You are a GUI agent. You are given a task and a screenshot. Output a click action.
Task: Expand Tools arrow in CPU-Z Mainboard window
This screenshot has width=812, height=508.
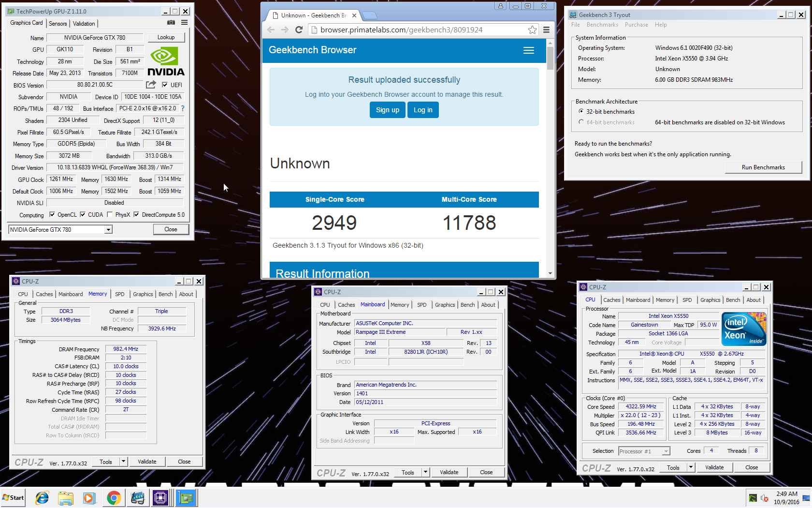click(426, 472)
